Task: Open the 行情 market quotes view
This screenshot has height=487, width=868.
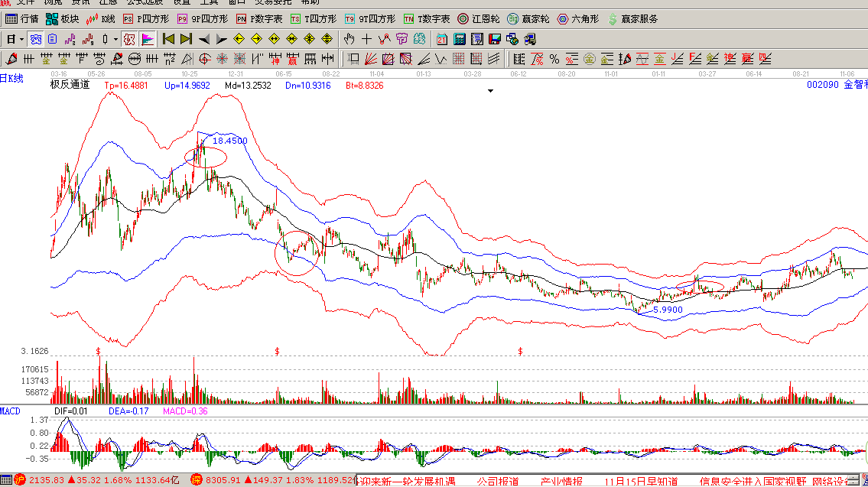Action: (21, 18)
